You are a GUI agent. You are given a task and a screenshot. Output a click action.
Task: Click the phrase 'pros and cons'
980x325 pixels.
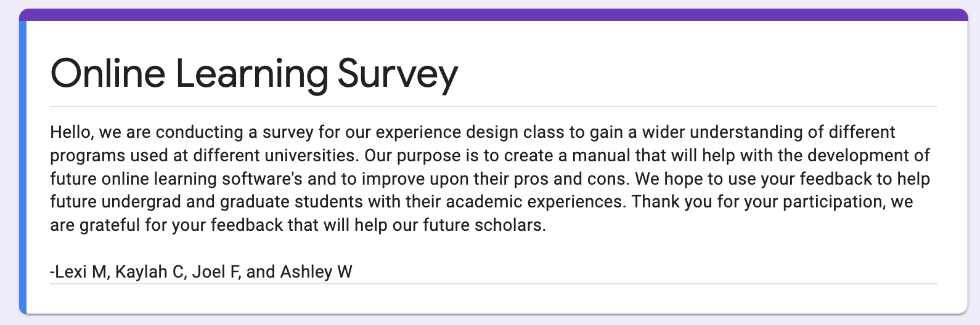tap(570, 179)
